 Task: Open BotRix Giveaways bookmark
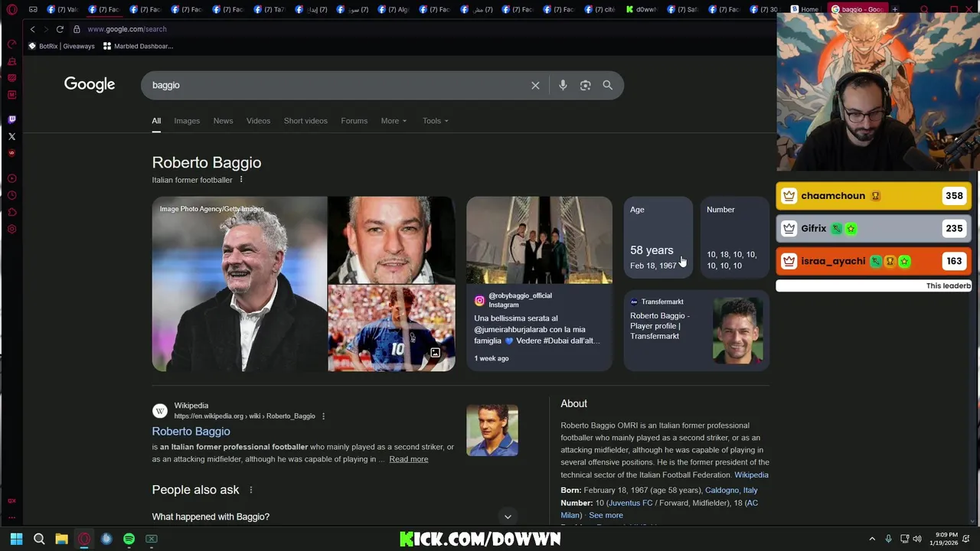[61, 46]
